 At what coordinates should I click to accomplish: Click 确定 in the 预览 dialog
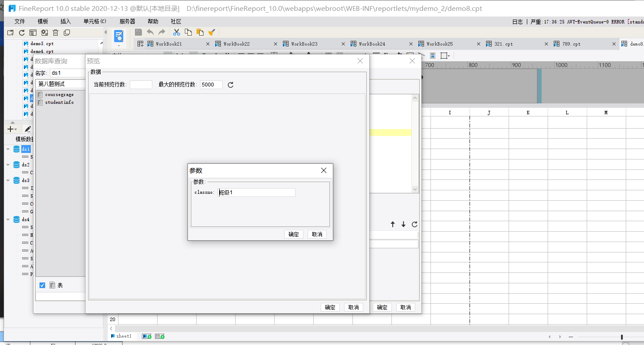pos(330,307)
